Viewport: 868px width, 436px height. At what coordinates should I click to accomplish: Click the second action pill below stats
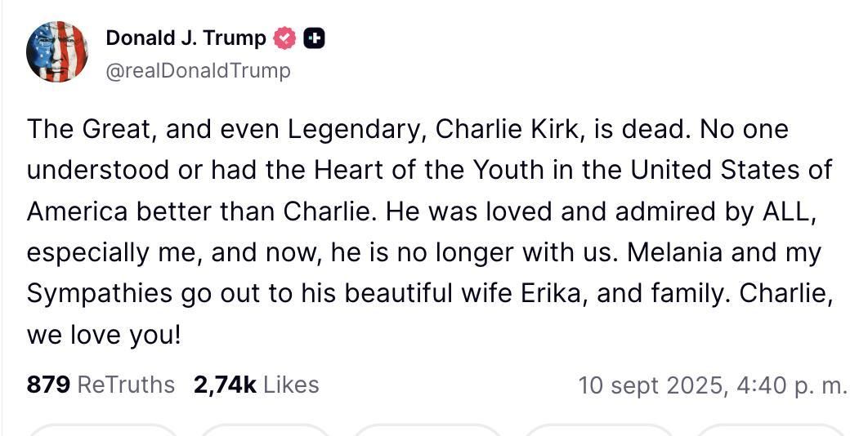point(266,429)
